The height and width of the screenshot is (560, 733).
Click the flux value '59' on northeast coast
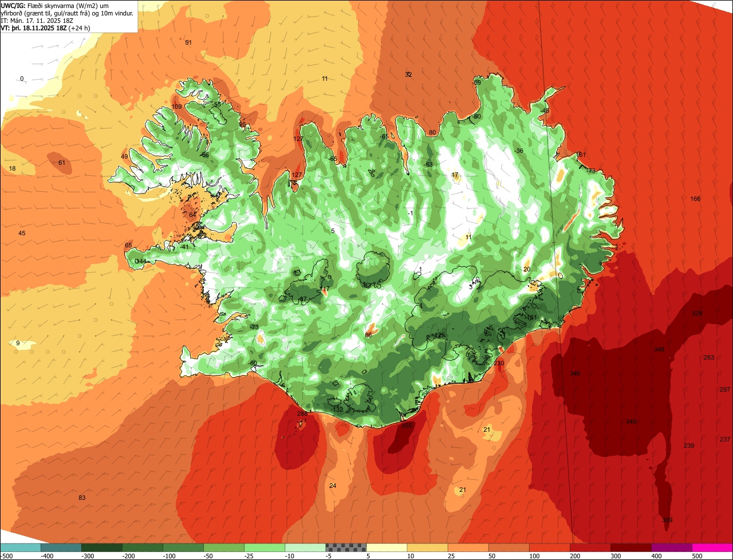coord(477,82)
